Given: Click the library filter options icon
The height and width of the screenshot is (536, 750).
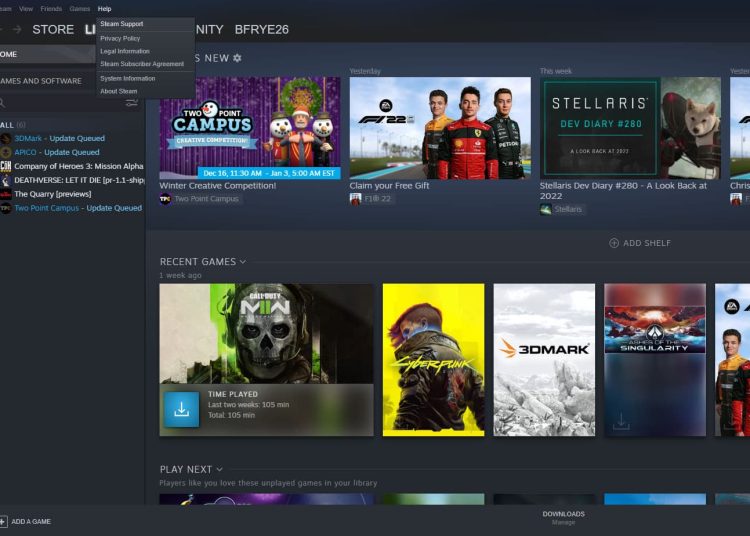Looking at the screenshot, I should point(132,103).
